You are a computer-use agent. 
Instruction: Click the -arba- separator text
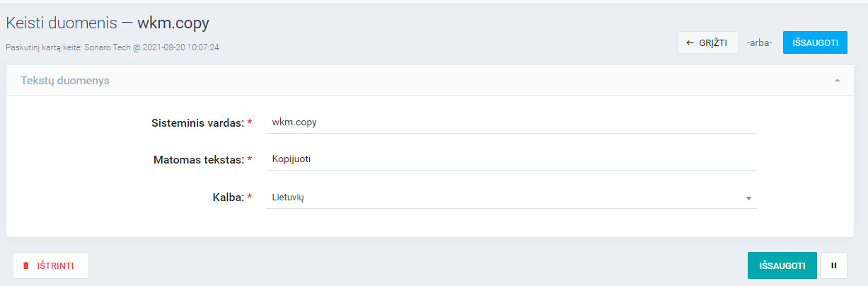pyautogui.click(x=759, y=42)
